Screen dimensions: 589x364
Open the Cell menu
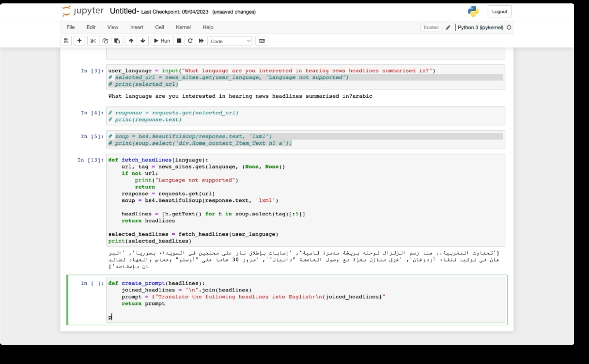159,27
